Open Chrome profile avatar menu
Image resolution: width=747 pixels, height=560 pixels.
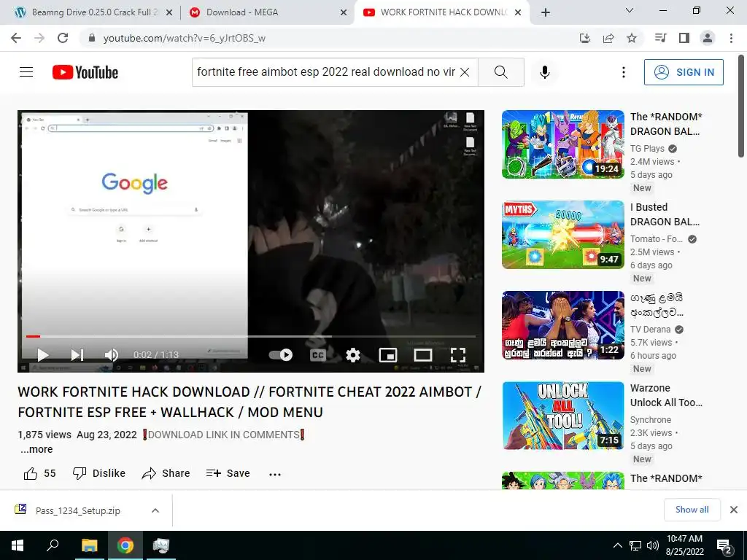click(x=708, y=38)
